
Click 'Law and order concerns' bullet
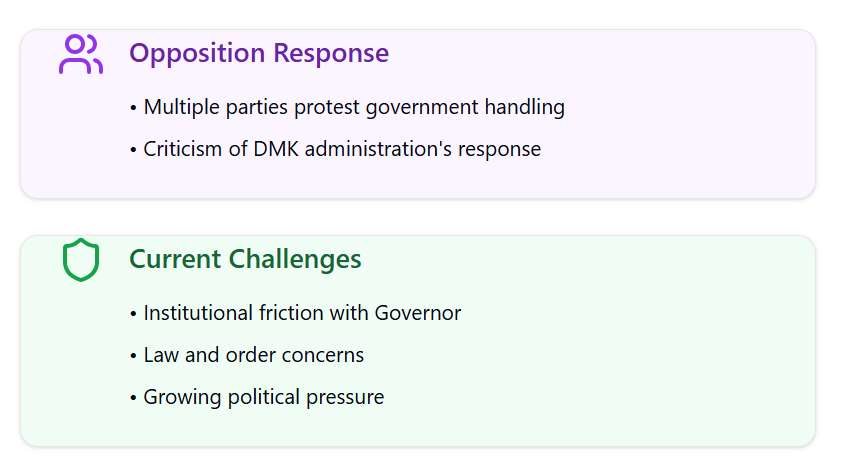pyautogui.click(x=247, y=355)
